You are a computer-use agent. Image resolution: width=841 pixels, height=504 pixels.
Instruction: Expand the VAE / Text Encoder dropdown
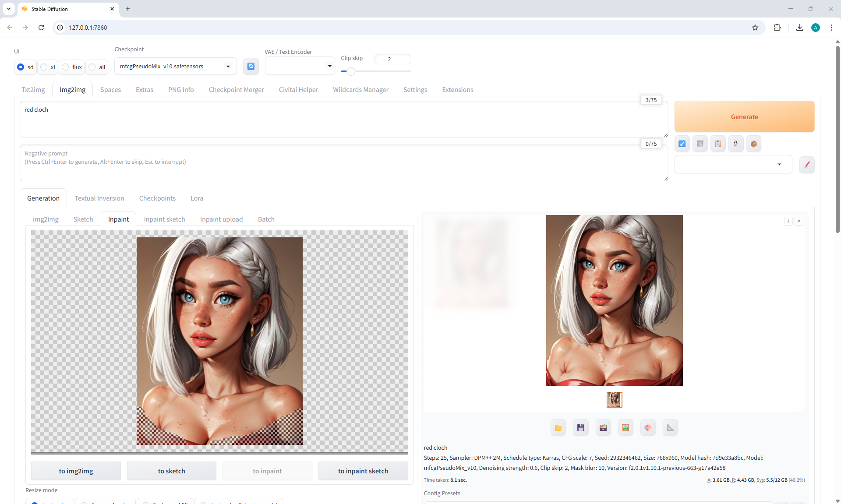pos(300,66)
